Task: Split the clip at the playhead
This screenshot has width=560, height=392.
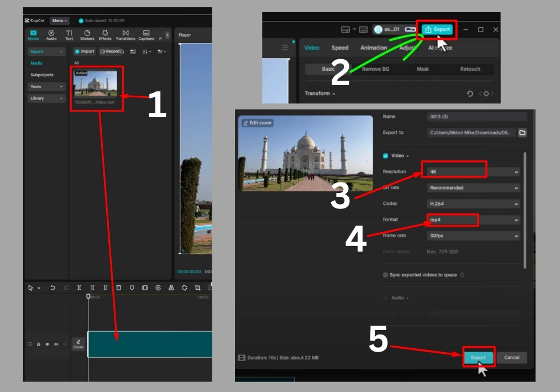Action: tap(79, 288)
